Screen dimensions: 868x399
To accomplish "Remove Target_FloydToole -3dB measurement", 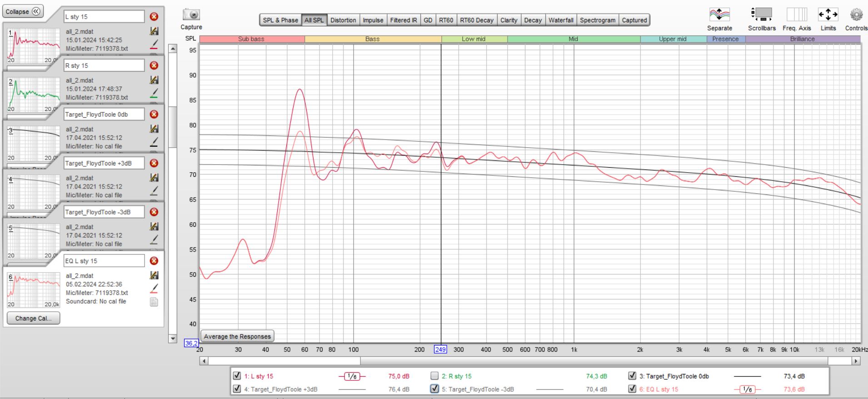I will click(x=154, y=212).
